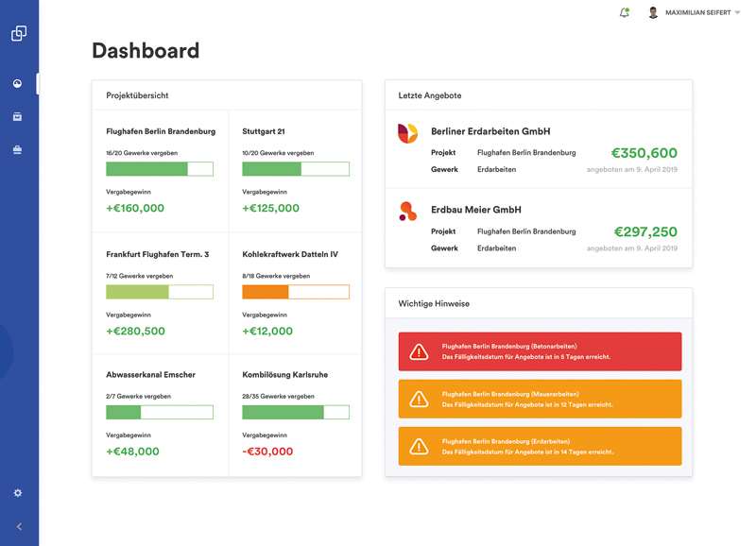Image resolution: width=756 pixels, height=546 pixels.
Task: Open the Kombilösung Karlsruhe project title
Action: pyautogui.click(x=285, y=375)
